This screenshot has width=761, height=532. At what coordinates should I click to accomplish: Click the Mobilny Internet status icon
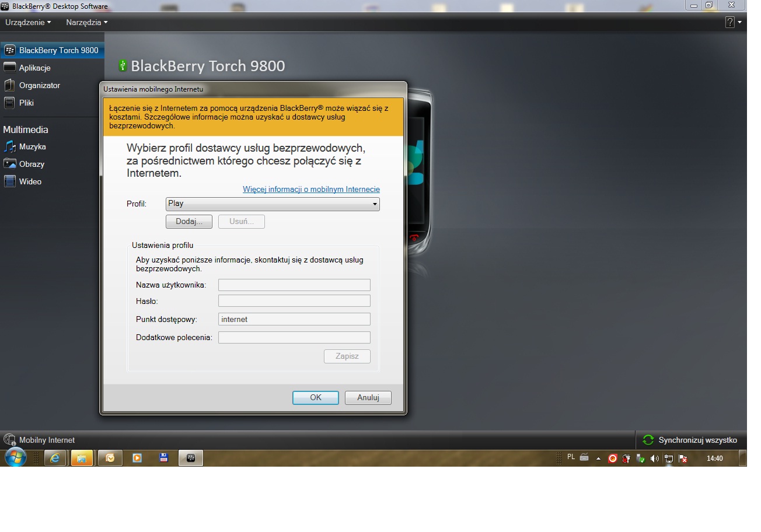point(9,440)
